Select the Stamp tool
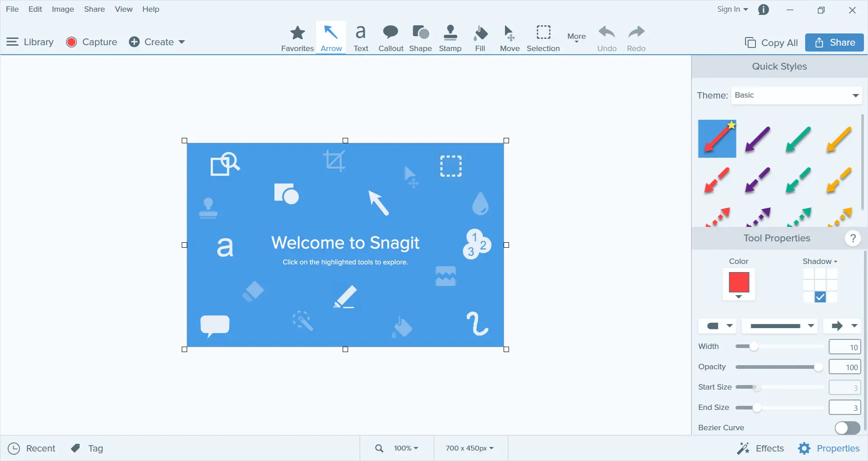Viewport: 868px width, 461px height. (x=450, y=38)
